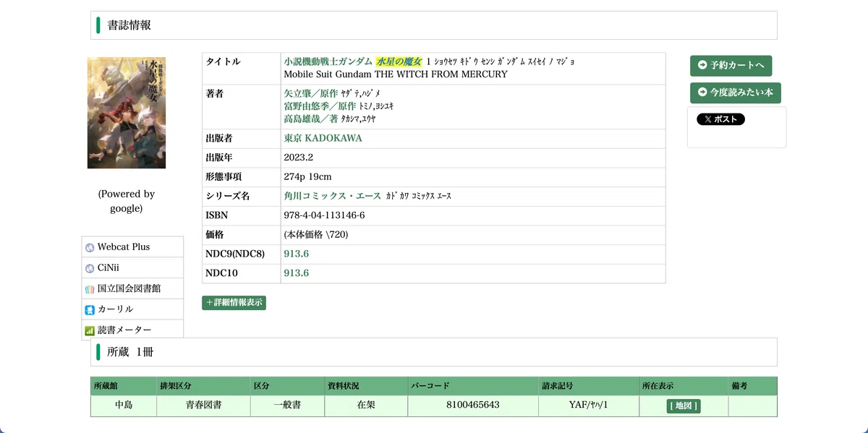The height and width of the screenshot is (433, 868).
Task: Click the 形態事項 row label
Action: [224, 177]
